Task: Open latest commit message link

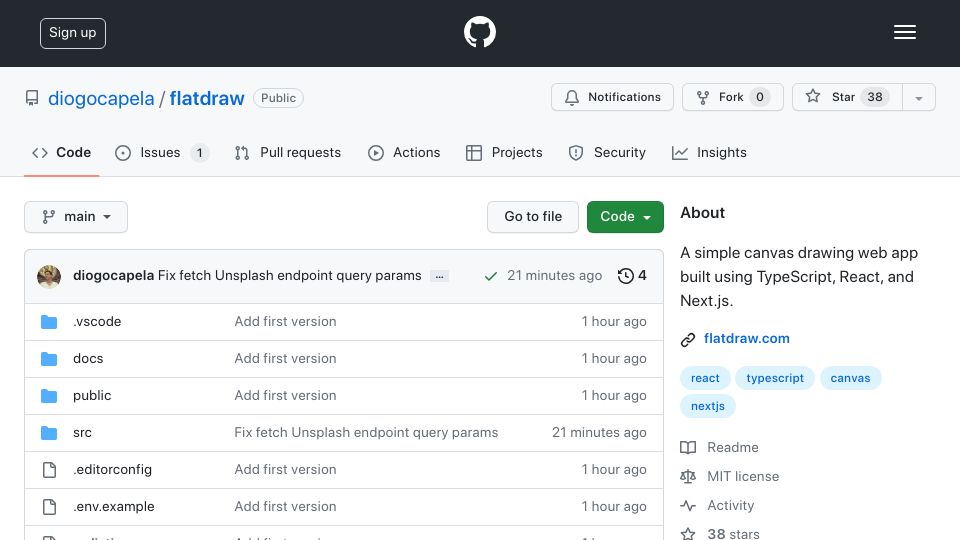Action: point(290,276)
